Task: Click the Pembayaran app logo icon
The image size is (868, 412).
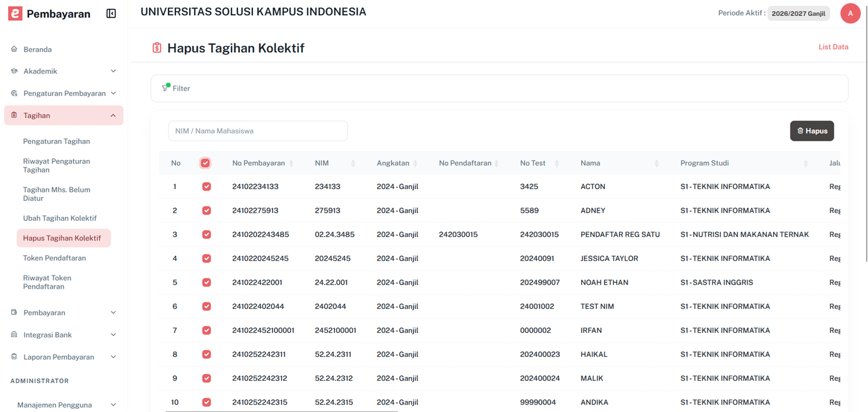Action: (15, 14)
